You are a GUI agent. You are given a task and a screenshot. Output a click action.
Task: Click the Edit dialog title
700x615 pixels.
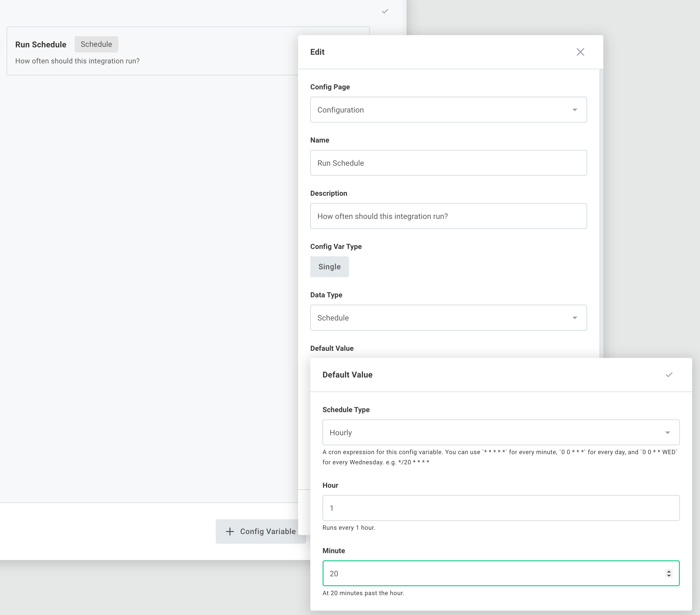coord(317,52)
